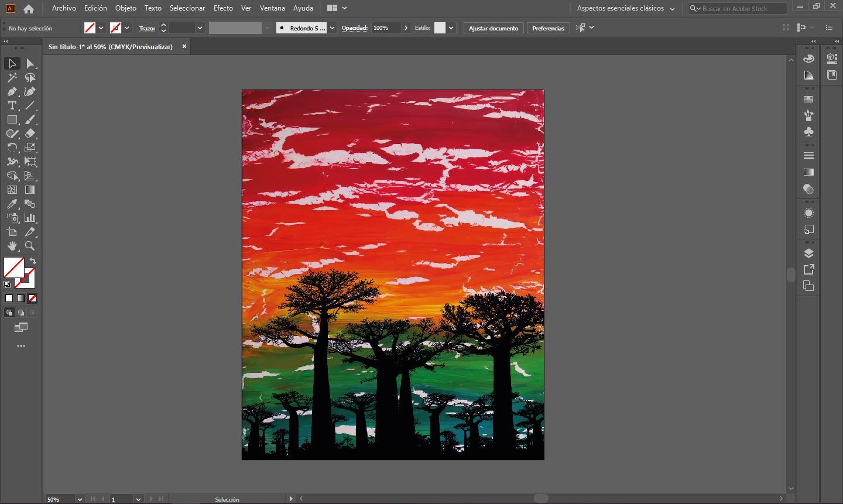Select the Shaper tool

click(x=12, y=133)
